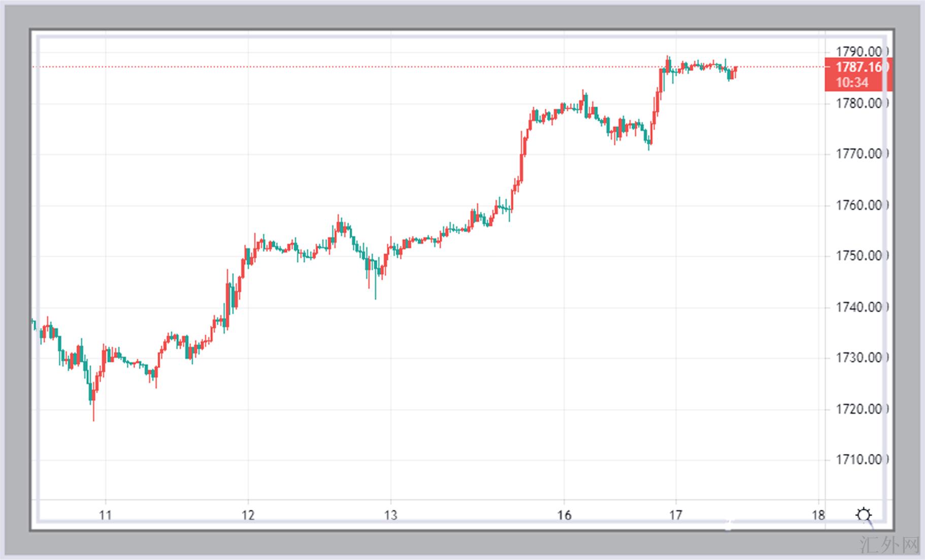Select date 12 on the time axis
This screenshot has width=925, height=560.
click(x=248, y=515)
